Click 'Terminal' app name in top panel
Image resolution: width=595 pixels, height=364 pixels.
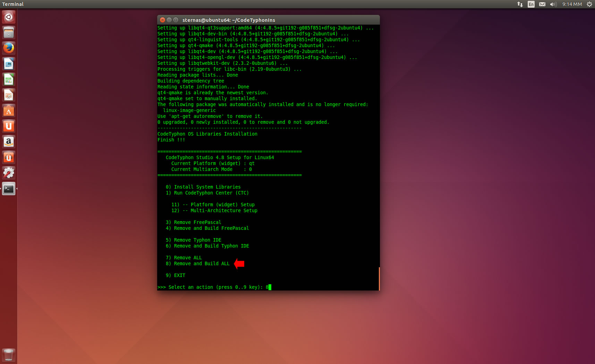(13, 4)
